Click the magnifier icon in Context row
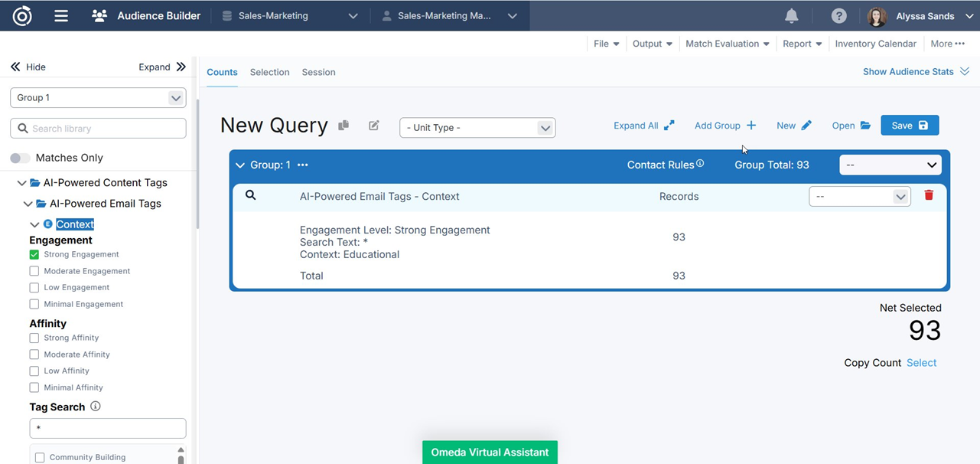 point(250,195)
